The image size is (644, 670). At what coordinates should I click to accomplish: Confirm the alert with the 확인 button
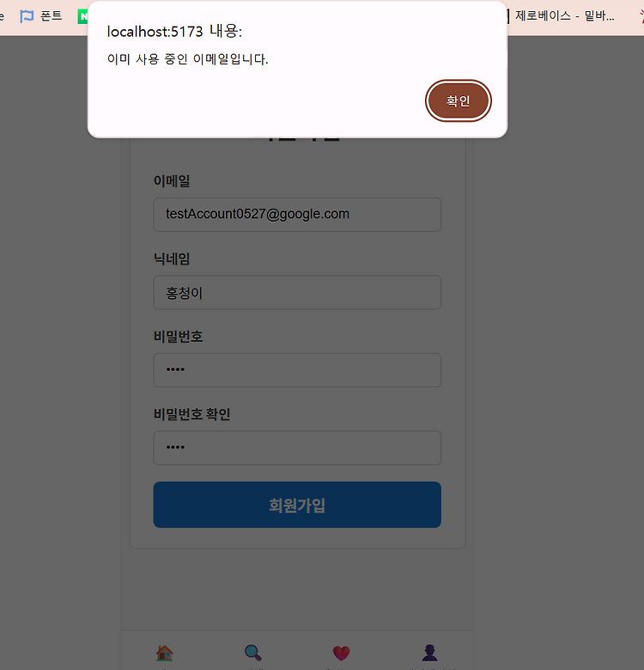click(x=459, y=100)
